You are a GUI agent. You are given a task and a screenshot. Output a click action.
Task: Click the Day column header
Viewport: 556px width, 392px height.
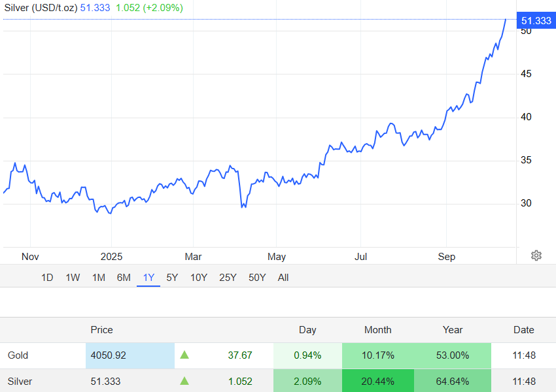pyautogui.click(x=307, y=330)
